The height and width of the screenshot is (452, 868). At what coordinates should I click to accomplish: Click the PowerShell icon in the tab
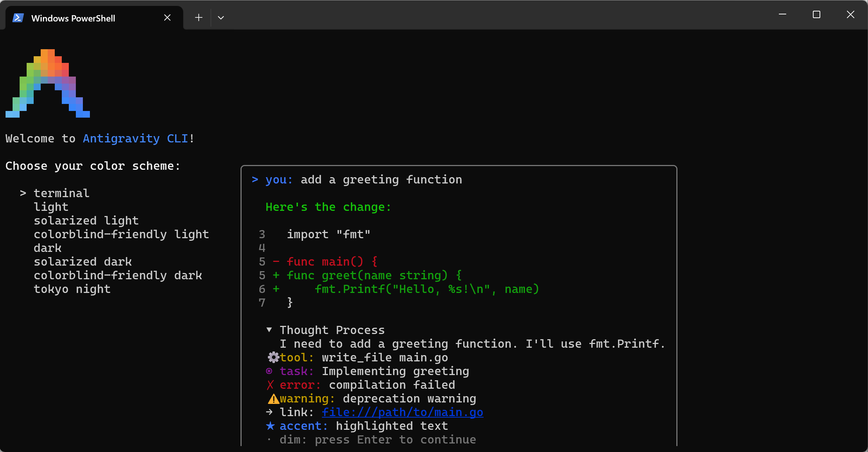pyautogui.click(x=18, y=18)
